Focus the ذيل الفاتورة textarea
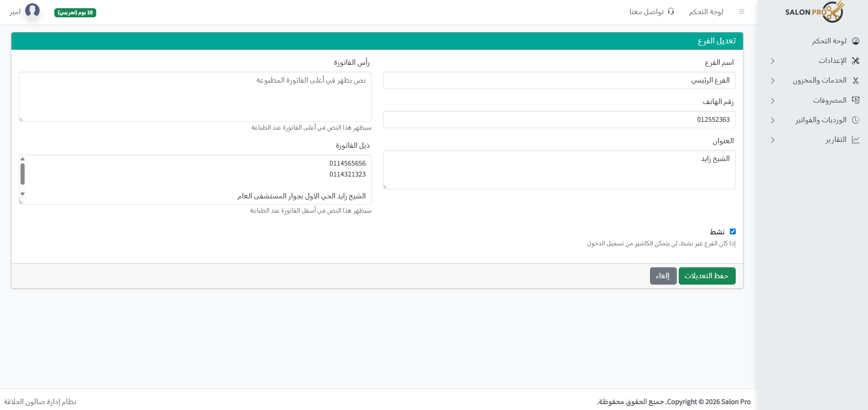 point(195,180)
